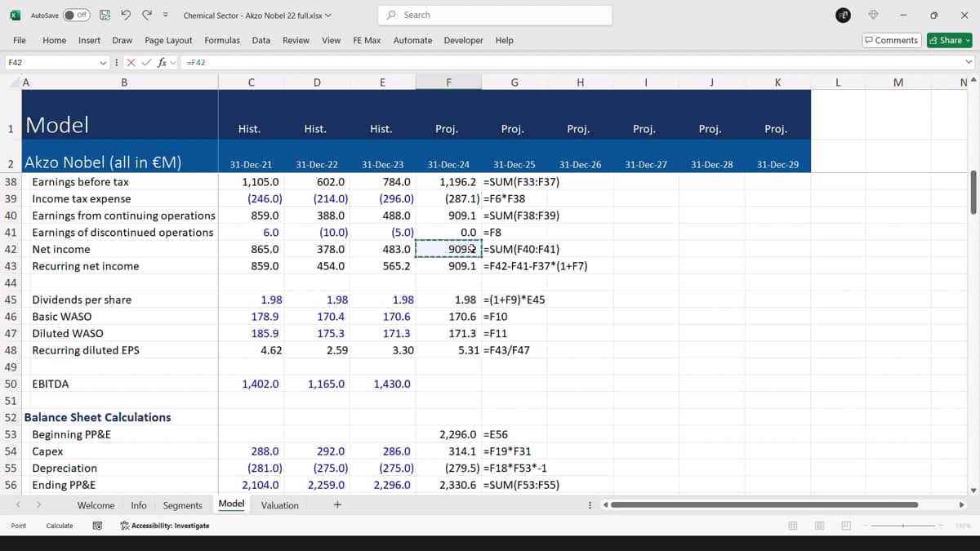Image resolution: width=980 pixels, height=551 pixels.
Task: Save the workbook using the save icon
Action: point(105,15)
